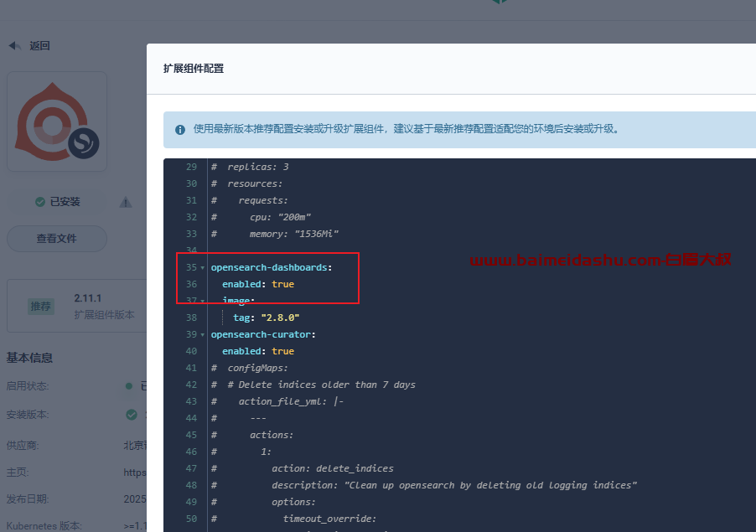
Task: Click the warning triangle icon beside 已安装
Action: pos(126,203)
